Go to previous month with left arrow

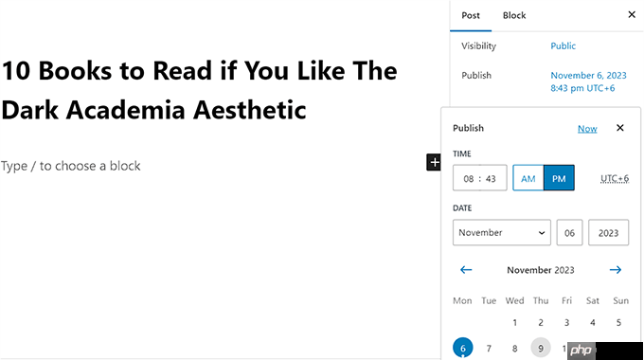tap(466, 270)
